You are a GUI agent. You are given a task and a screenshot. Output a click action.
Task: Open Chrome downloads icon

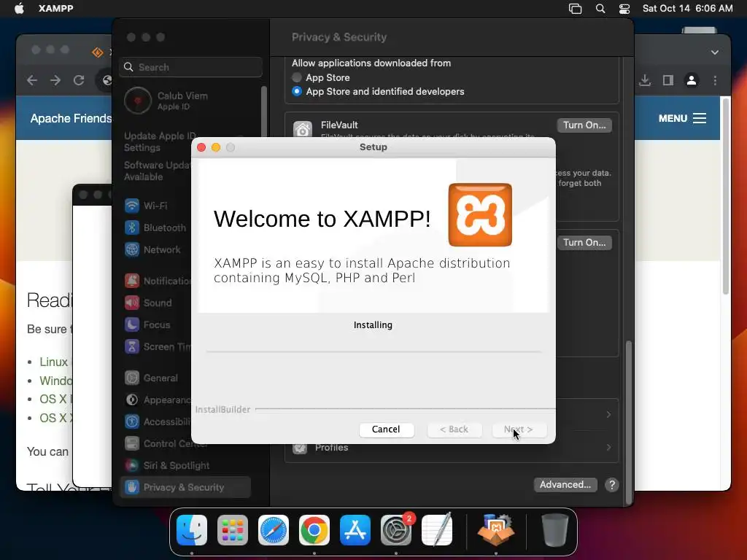[x=645, y=80]
